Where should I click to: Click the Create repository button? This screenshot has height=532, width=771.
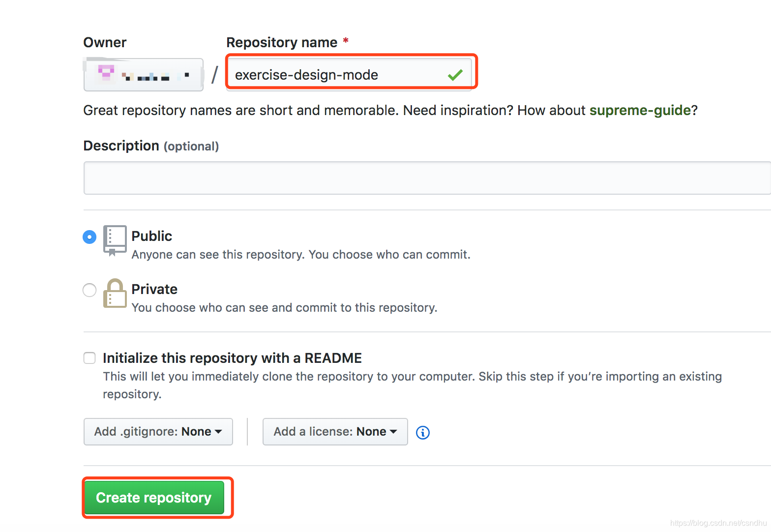click(x=154, y=498)
